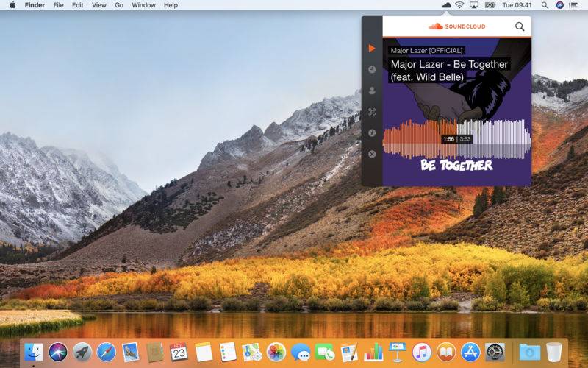
Task: Open App Store in the Dock
Action: pyautogui.click(x=470, y=353)
